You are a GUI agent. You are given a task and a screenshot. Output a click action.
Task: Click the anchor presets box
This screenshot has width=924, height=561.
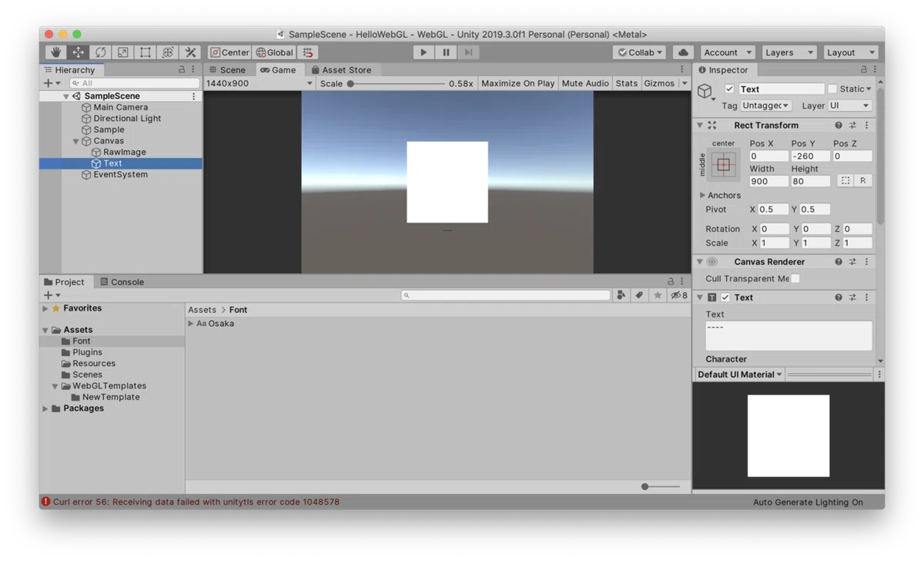click(x=723, y=164)
